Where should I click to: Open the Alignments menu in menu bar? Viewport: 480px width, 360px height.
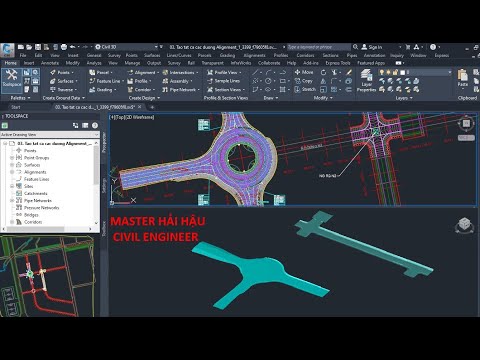click(254, 55)
